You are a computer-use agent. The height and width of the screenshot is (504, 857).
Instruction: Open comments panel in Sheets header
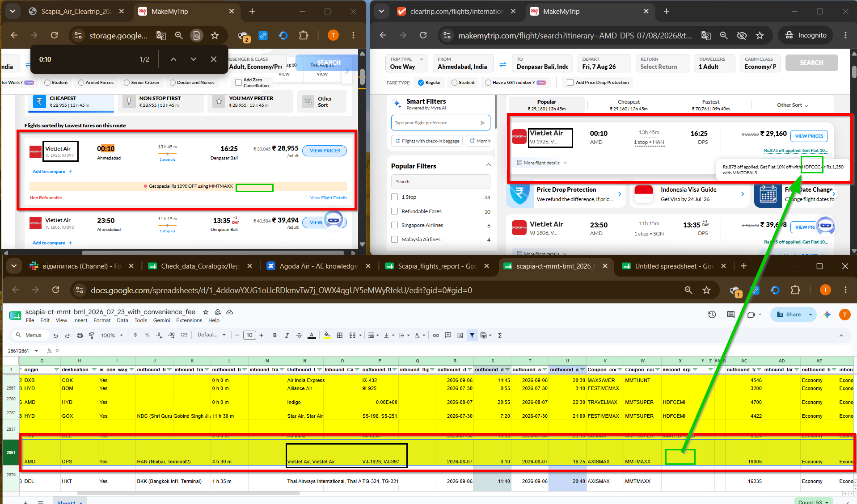pyautogui.click(x=731, y=315)
